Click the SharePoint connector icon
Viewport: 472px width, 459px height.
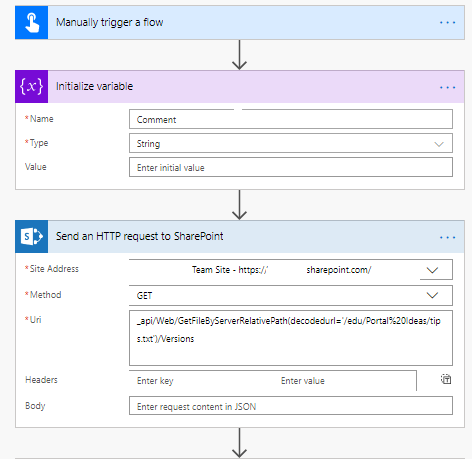32,237
